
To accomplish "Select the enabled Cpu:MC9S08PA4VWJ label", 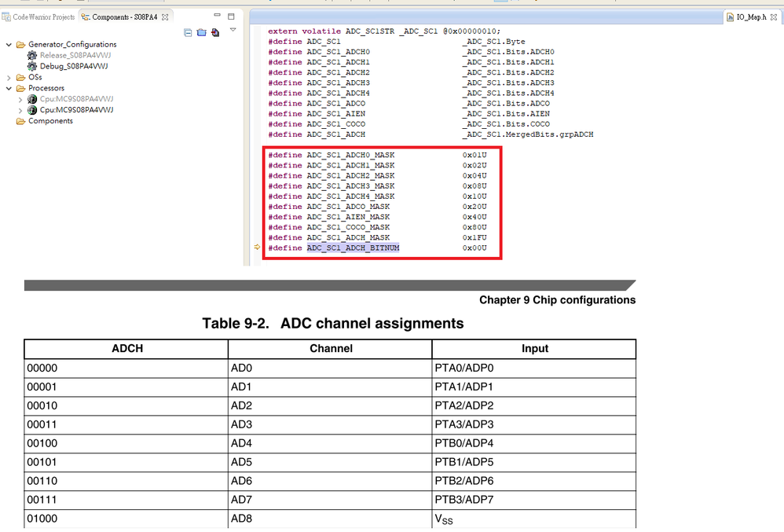I will pyautogui.click(x=76, y=110).
